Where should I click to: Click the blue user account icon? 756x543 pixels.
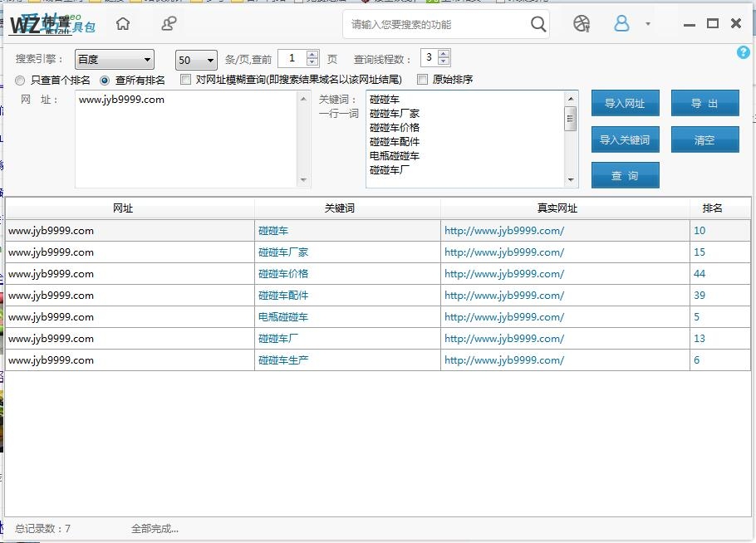coord(621,24)
